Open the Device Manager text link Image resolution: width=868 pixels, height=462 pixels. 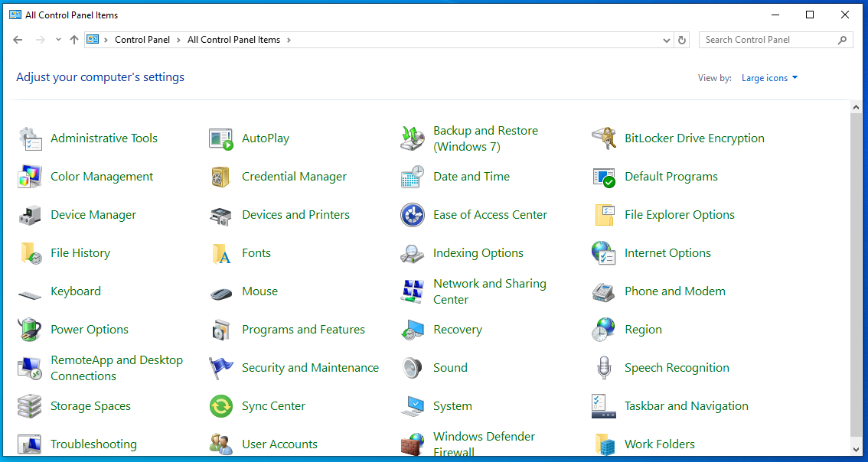pos(93,215)
